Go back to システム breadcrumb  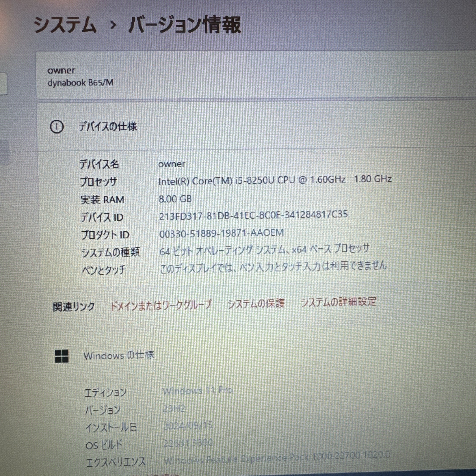[65, 25]
